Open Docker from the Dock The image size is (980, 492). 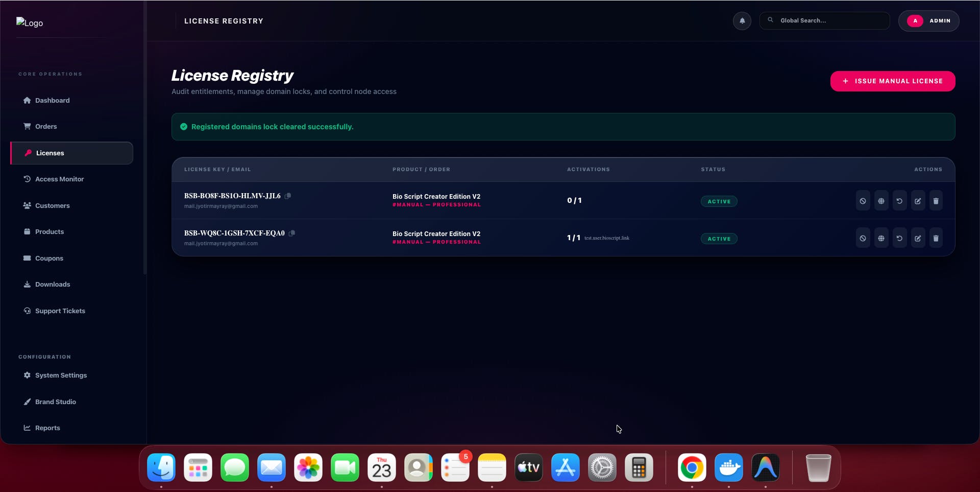[729, 467]
